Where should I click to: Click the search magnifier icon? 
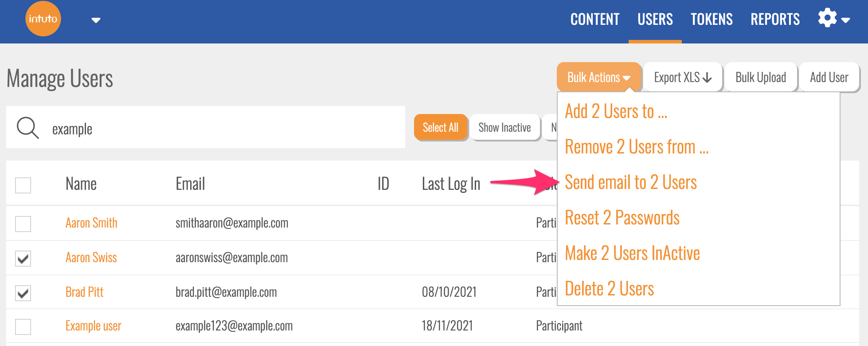(x=27, y=128)
